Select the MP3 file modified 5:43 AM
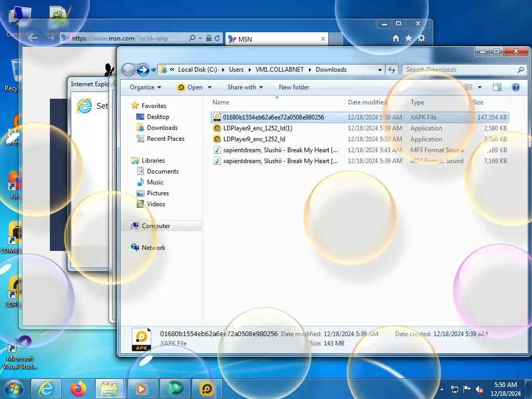The width and height of the screenshot is (532, 399). pos(360,150)
